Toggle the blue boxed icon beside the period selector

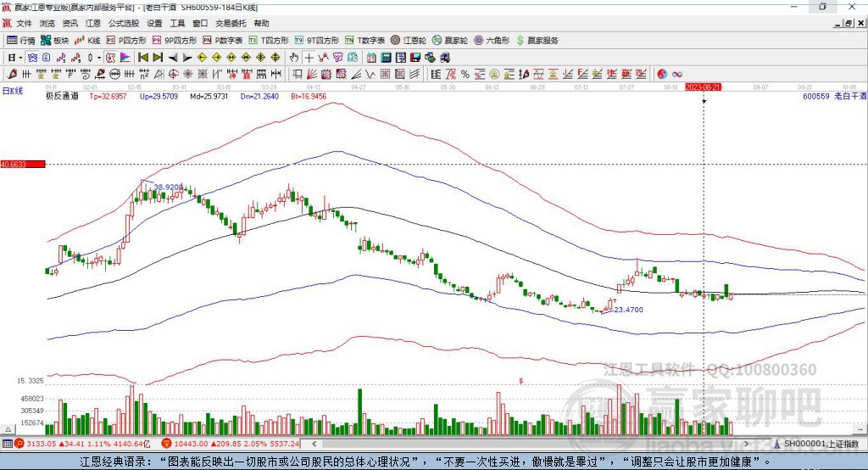click(32, 58)
